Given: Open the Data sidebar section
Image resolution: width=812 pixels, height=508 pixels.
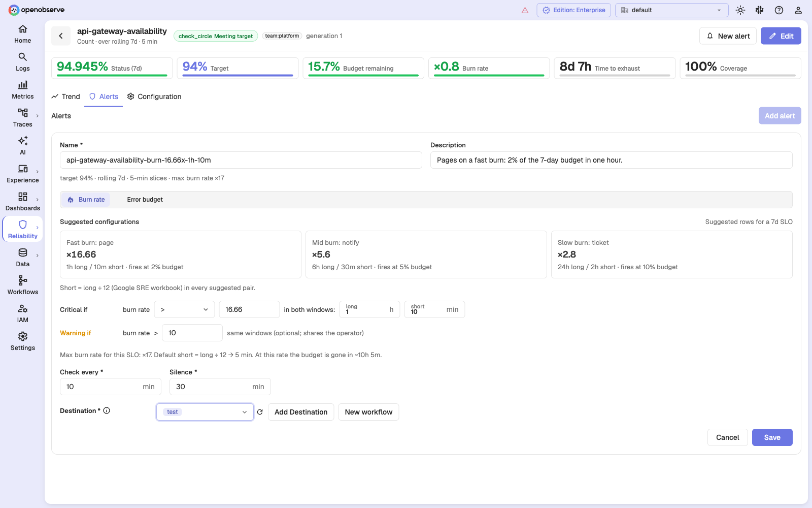Looking at the screenshot, I should 22,258.
